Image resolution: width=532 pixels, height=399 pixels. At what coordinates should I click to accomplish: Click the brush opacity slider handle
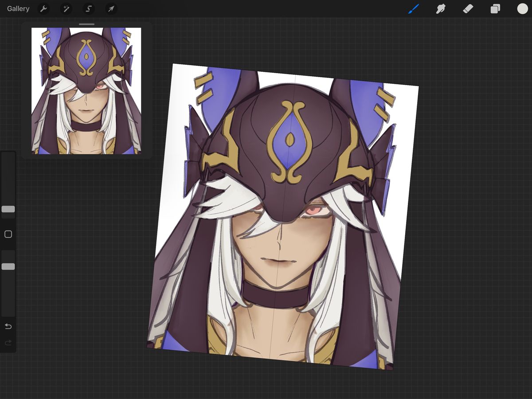tap(8, 266)
